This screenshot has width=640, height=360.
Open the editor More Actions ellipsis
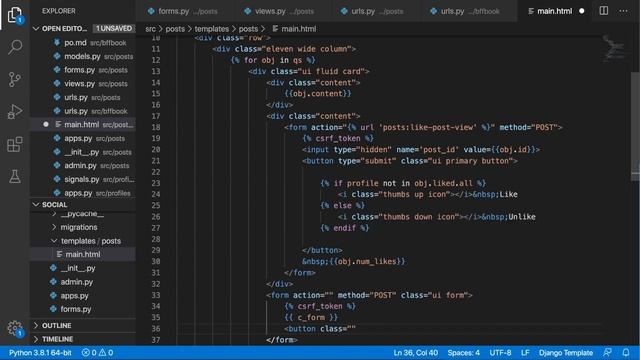[x=623, y=11]
